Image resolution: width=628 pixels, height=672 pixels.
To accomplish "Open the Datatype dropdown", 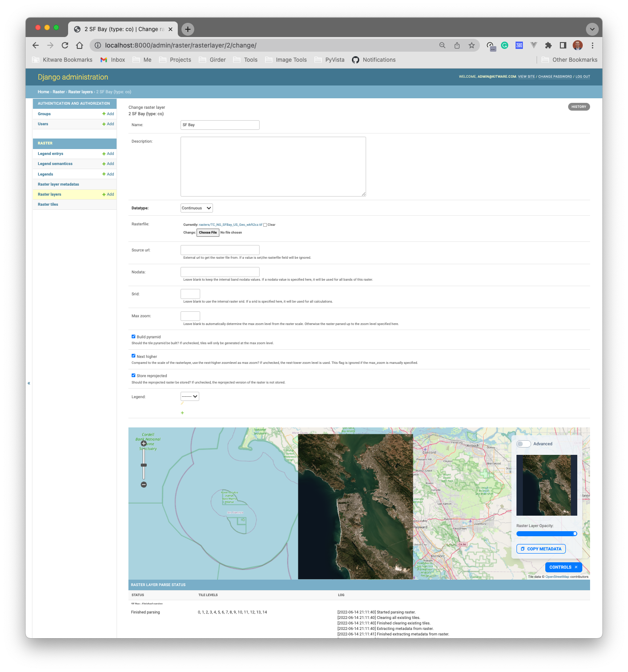I will point(197,208).
